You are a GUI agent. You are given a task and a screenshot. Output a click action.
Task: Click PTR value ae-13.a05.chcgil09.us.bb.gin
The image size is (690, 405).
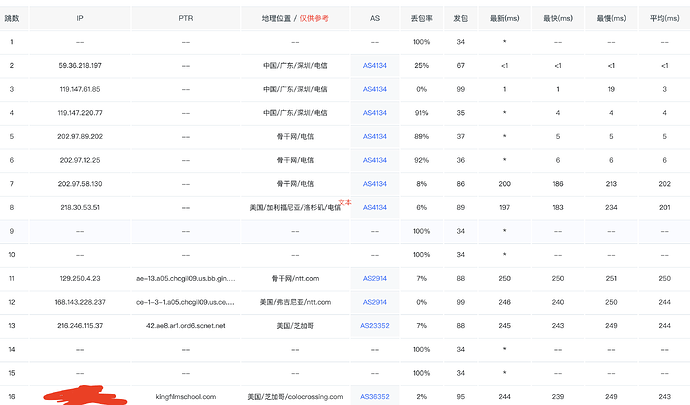186,278
